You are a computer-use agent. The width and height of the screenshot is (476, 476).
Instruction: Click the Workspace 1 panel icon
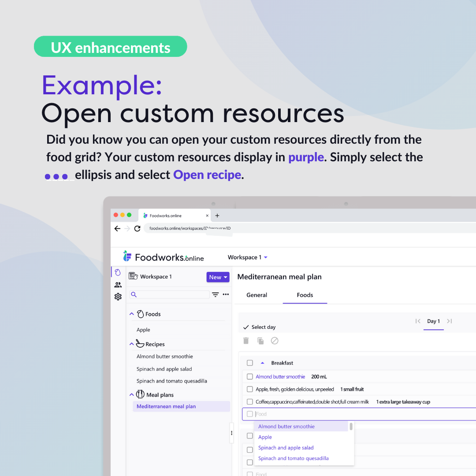pyautogui.click(x=133, y=276)
